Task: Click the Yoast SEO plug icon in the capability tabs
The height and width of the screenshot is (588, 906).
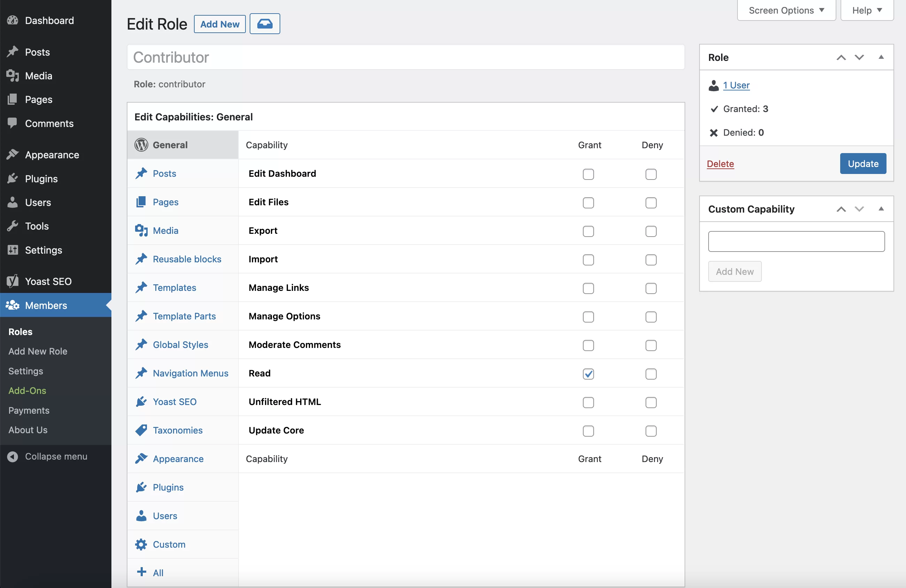Action: (141, 402)
